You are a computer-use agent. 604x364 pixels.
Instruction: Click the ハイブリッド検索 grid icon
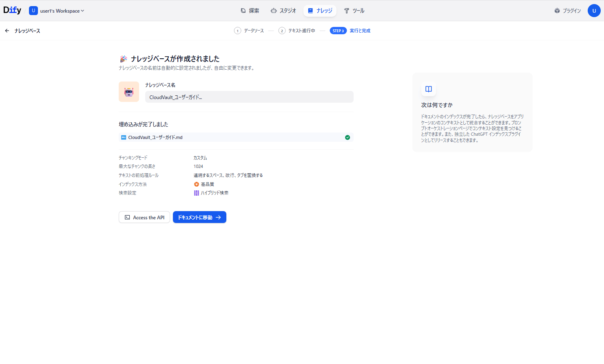(197, 193)
